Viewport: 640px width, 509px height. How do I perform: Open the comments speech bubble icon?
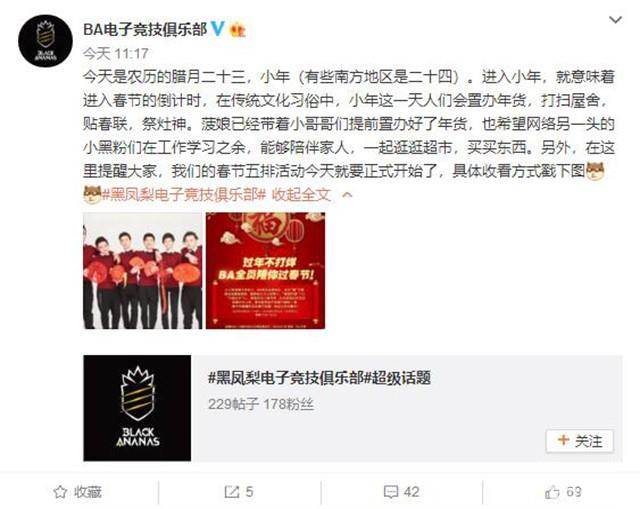click(x=391, y=492)
